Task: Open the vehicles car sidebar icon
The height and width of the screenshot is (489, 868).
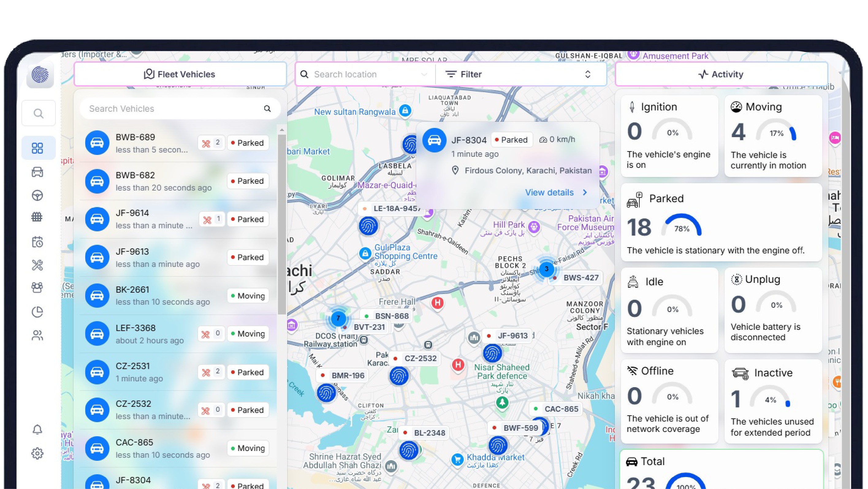Action: 37,172
